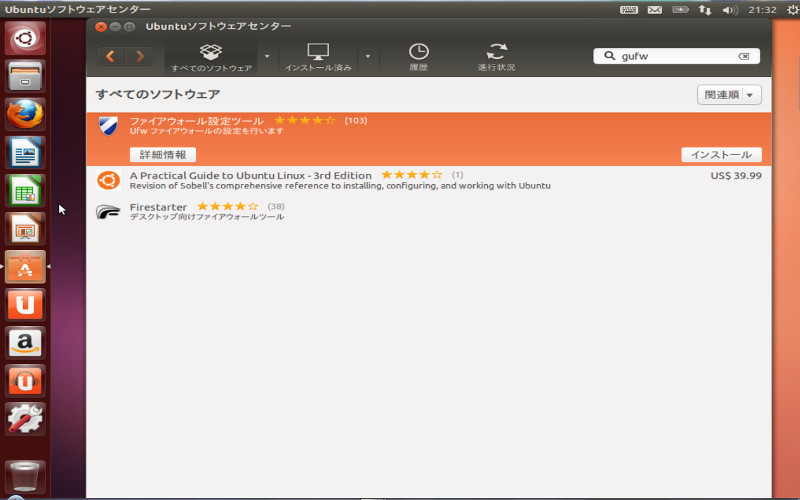The width and height of the screenshot is (800, 500).
Task: Open keyboard input indicator in top panel
Action: (629, 10)
